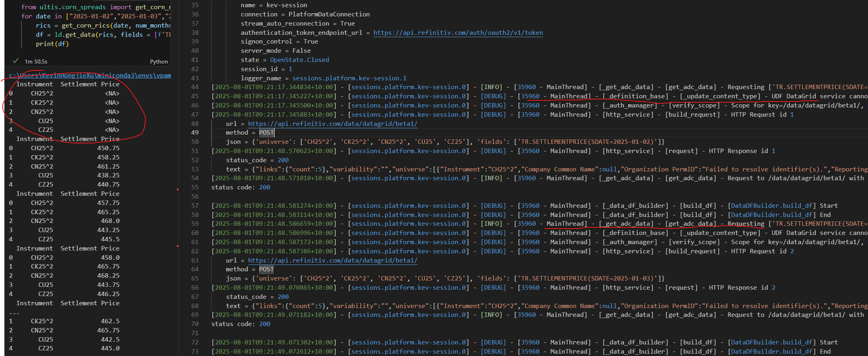Click PlatformDataConnection on the connection line
This screenshot has width=868, height=356.
[x=329, y=14]
